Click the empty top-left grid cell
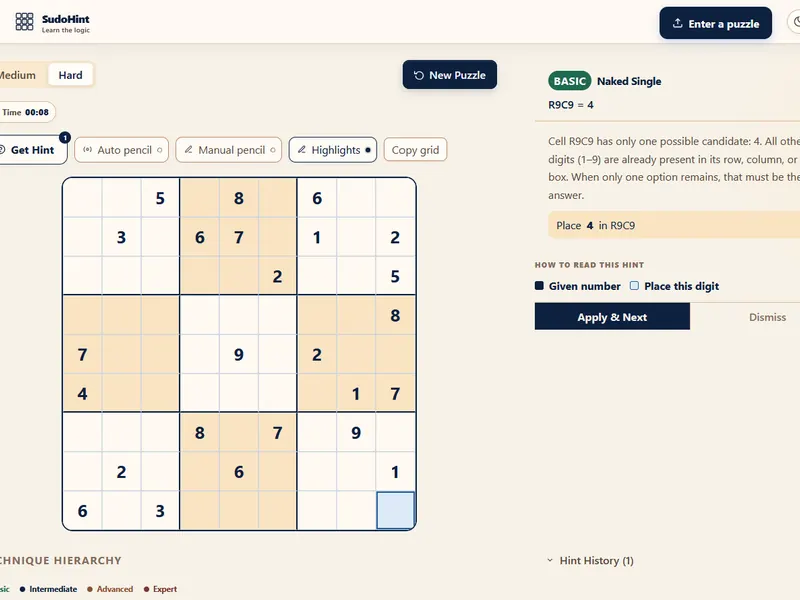Screen dimensions: 800x600 point(82,198)
